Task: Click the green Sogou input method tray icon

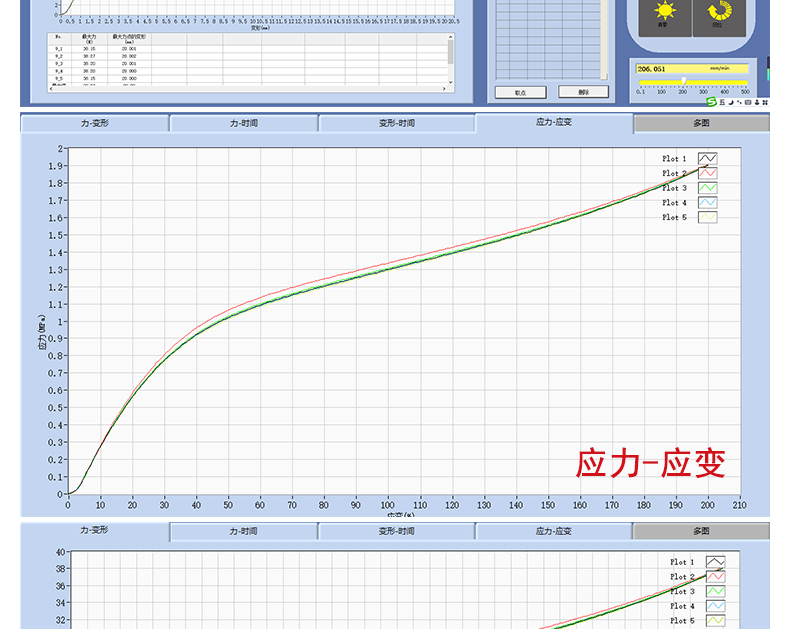Action: click(x=711, y=101)
